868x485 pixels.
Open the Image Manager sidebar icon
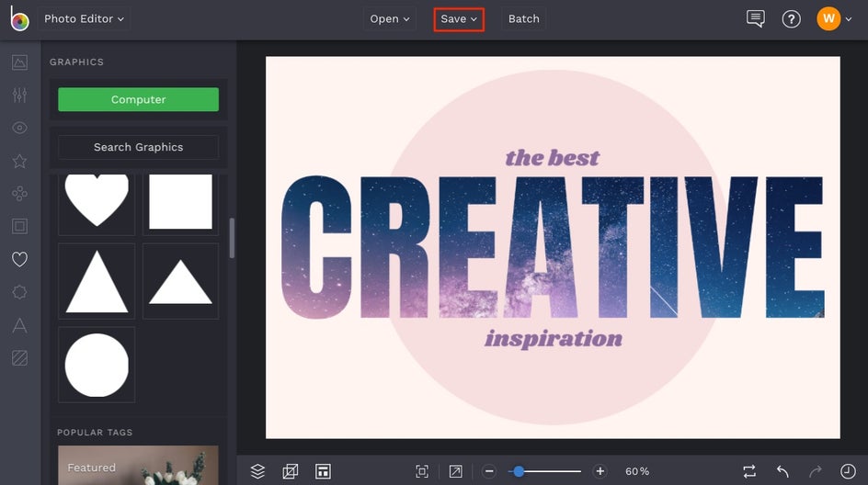click(x=19, y=62)
